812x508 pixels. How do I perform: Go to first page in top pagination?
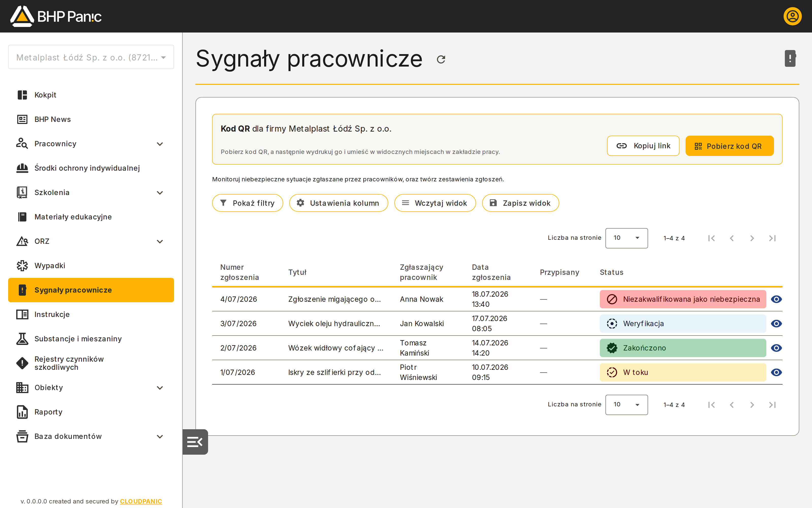[711, 238]
